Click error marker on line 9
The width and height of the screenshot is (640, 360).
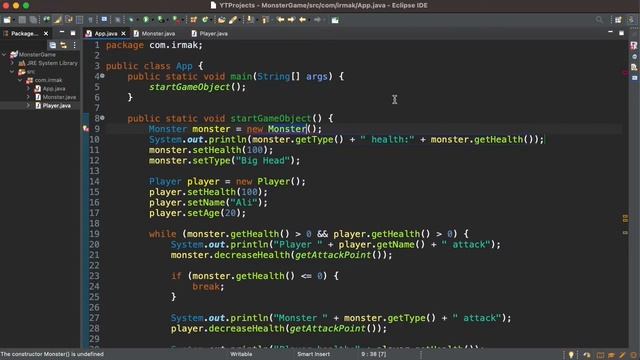(x=86, y=129)
